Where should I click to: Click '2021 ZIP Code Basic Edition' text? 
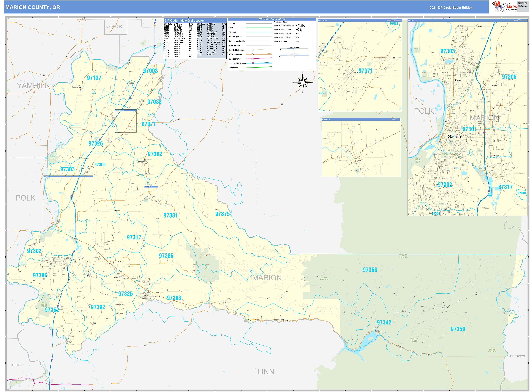click(451, 8)
